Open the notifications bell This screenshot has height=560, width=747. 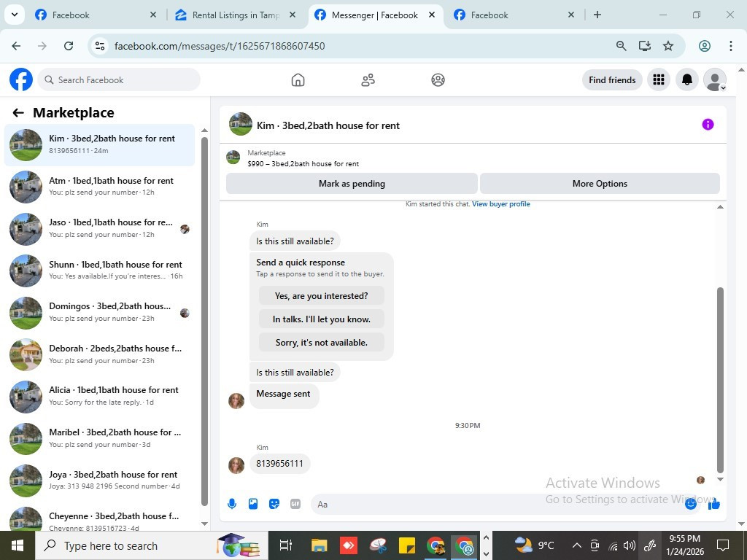tap(687, 79)
